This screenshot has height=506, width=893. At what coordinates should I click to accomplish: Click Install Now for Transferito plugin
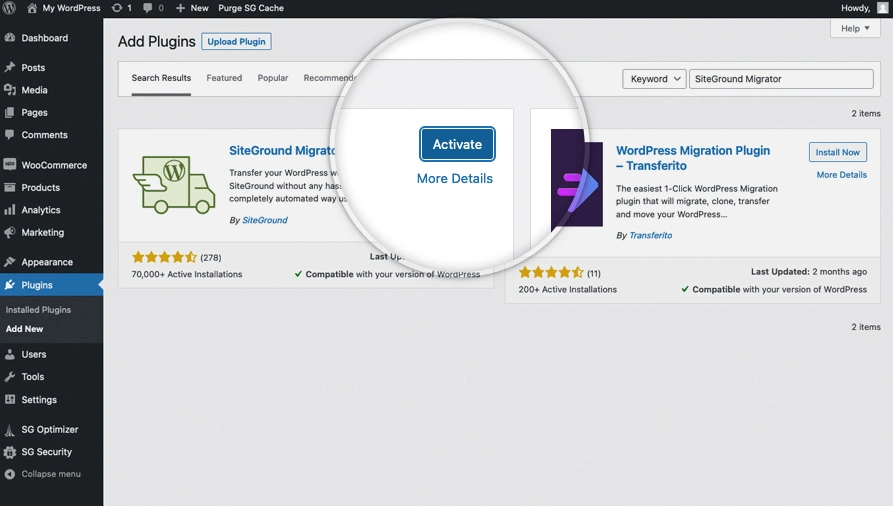click(837, 152)
